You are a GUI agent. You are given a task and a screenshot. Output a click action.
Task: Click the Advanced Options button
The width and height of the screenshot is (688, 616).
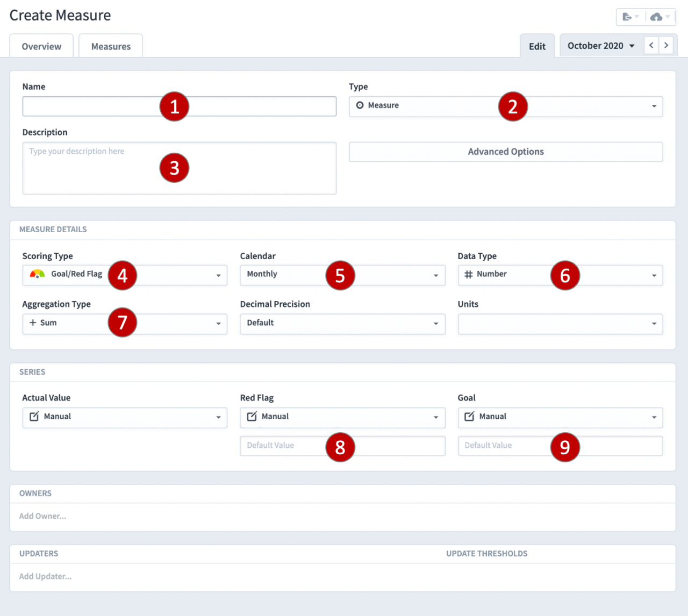(x=505, y=152)
